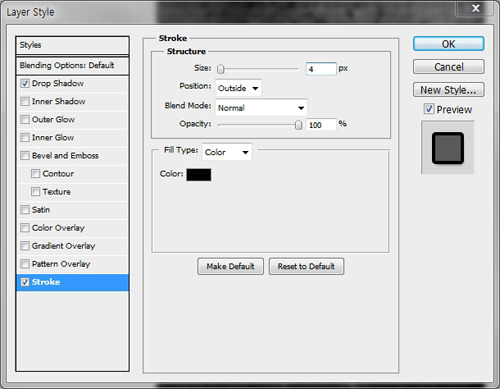Open the Bevel and Emboss settings label

(65, 156)
